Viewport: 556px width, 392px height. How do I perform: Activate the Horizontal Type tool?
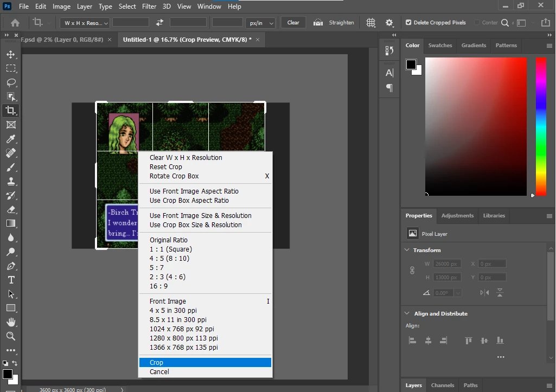[10, 280]
